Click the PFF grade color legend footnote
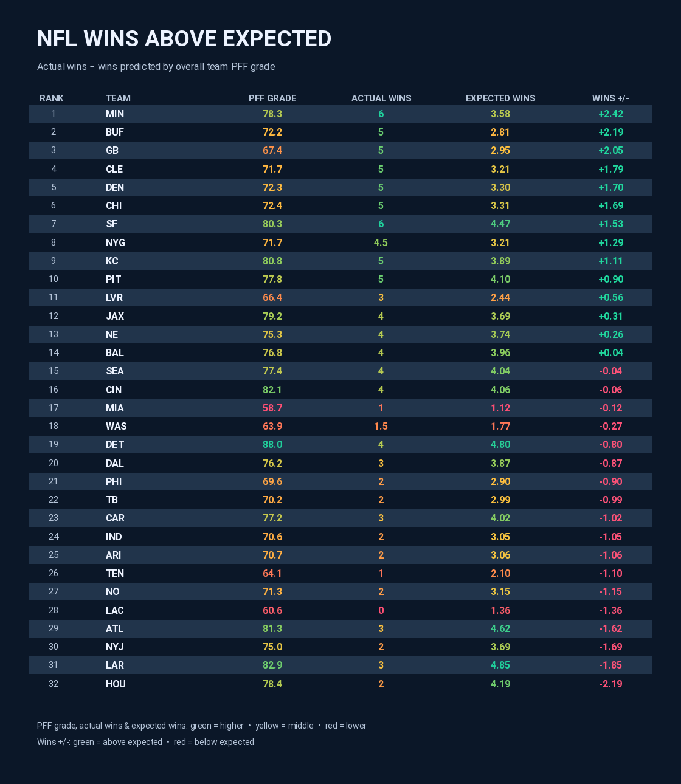 [202, 726]
